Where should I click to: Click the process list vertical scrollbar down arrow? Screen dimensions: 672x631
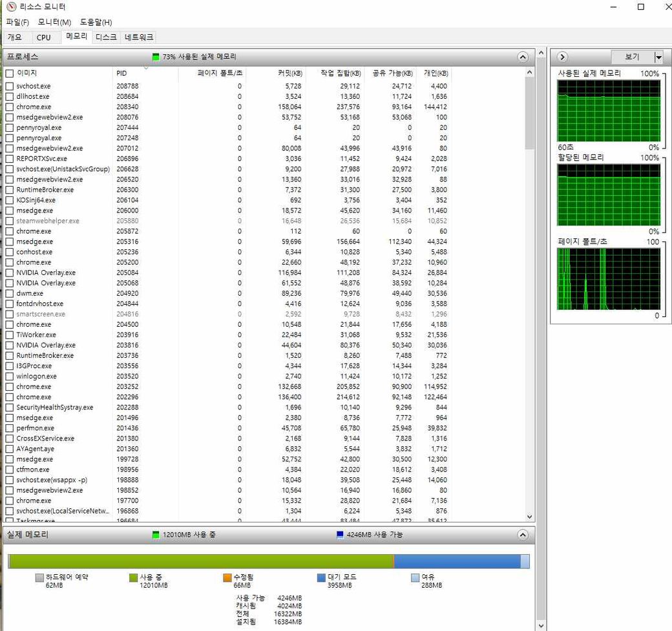[530, 517]
